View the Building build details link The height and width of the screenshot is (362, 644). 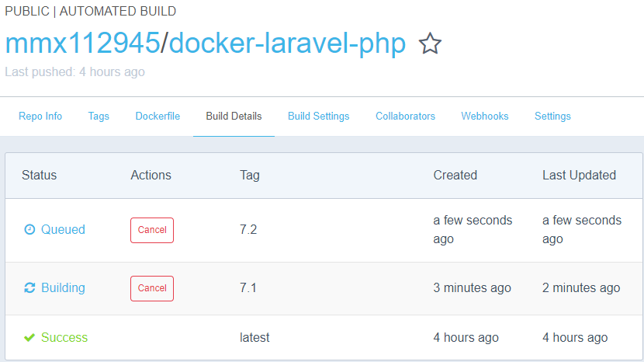[63, 288]
